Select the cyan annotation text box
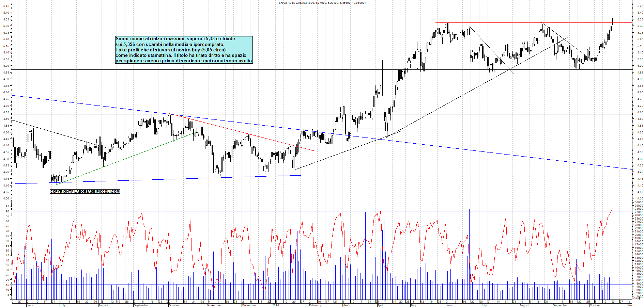 pos(184,50)
